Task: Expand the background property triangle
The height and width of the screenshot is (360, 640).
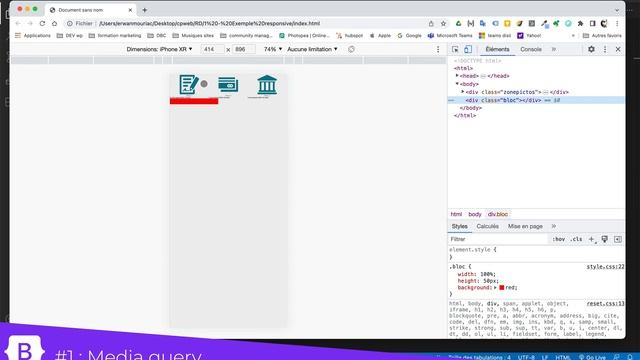Action: tap(495, 288)
